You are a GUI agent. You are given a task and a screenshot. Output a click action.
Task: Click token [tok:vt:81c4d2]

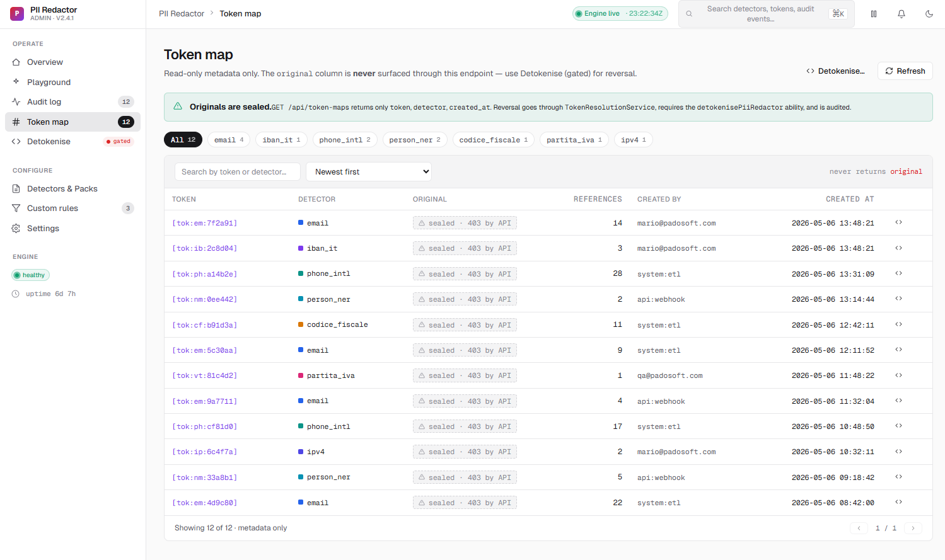[x=205, y=375]
